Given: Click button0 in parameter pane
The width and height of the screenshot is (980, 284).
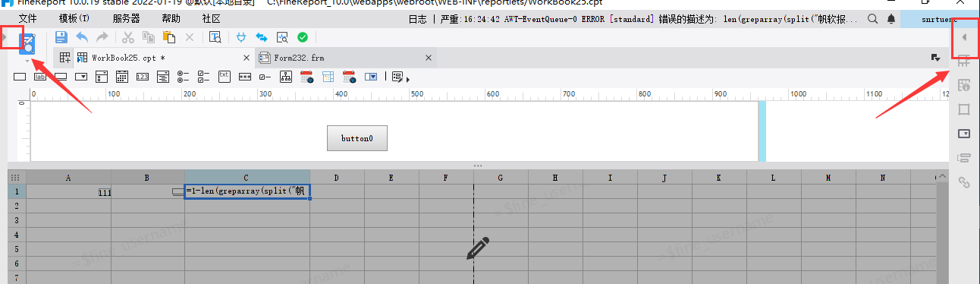Looking at the screenshot, I should tap(357, 138).
